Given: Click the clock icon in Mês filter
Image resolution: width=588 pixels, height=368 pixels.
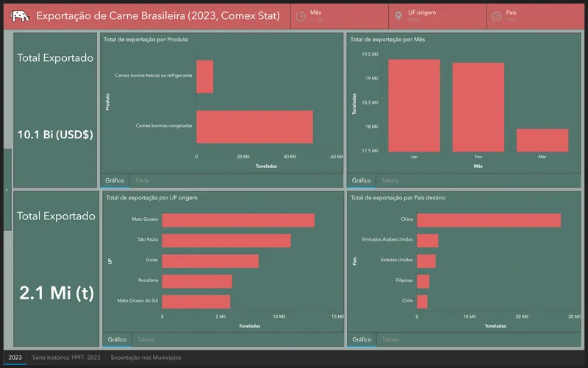Looking at the screenshot, I should pyautogui.click(x=301, y=16).
